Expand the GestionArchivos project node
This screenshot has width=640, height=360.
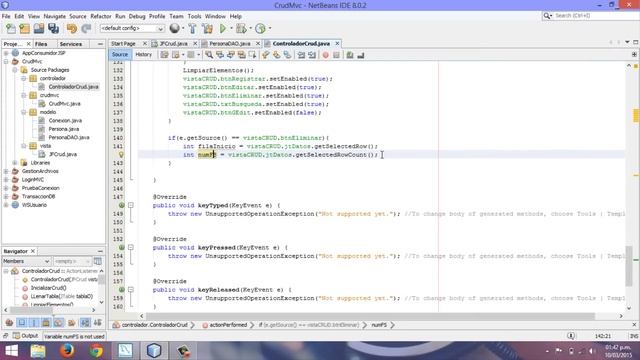6,171
